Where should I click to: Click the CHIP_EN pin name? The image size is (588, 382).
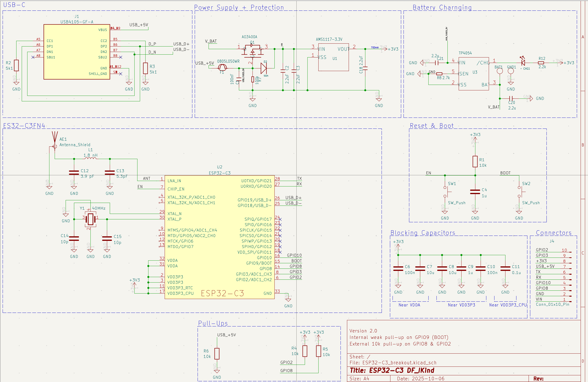coord(176,189)
